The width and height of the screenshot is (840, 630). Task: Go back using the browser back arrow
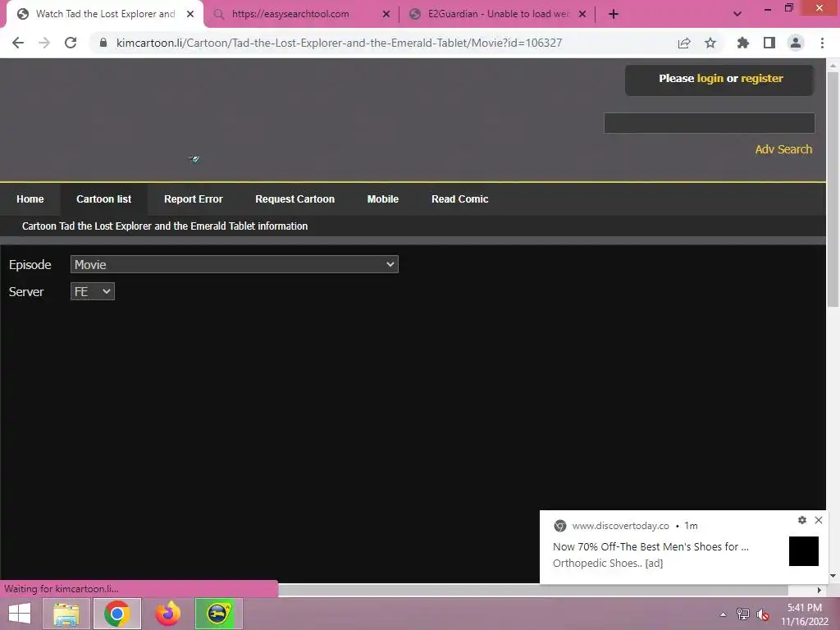18,43
